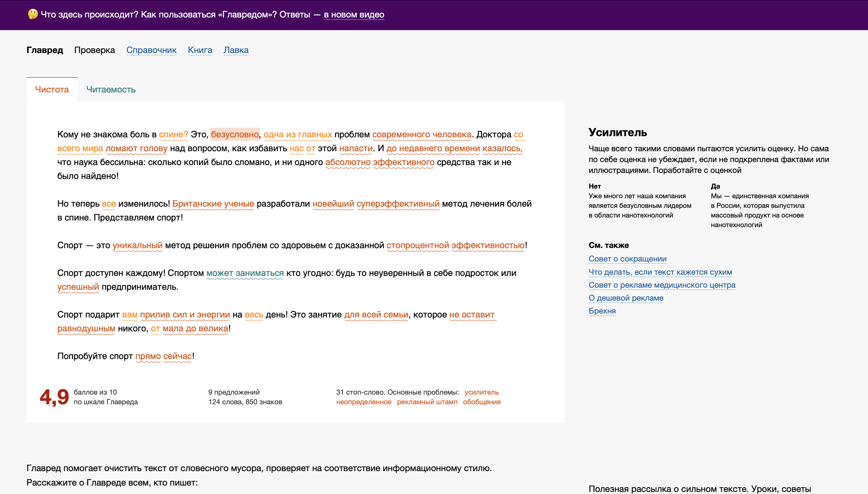868x494 pixels.
Task: Click the flagged word «спине?»
Action: point(174,134)
